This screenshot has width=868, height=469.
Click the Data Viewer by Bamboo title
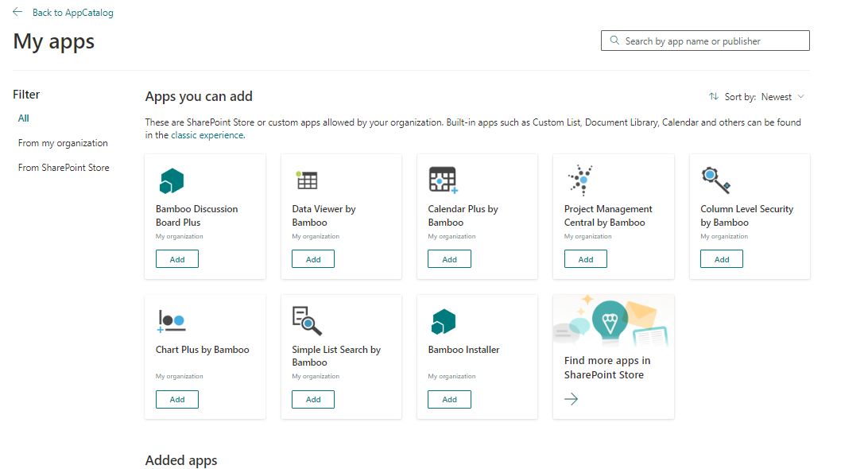click(x=324, y=215)
